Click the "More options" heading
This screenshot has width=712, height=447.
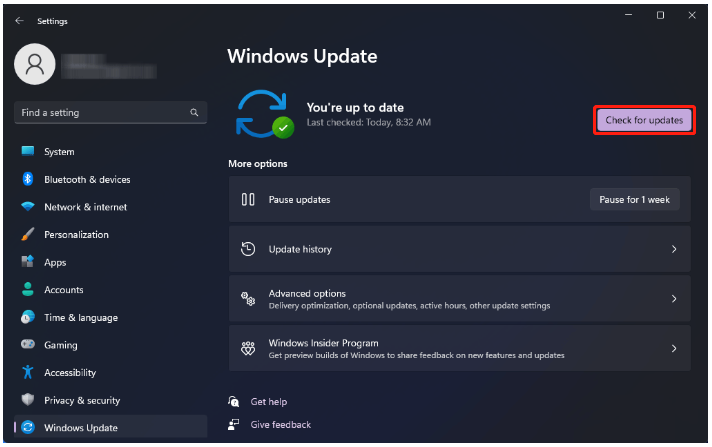click(257, 164)
